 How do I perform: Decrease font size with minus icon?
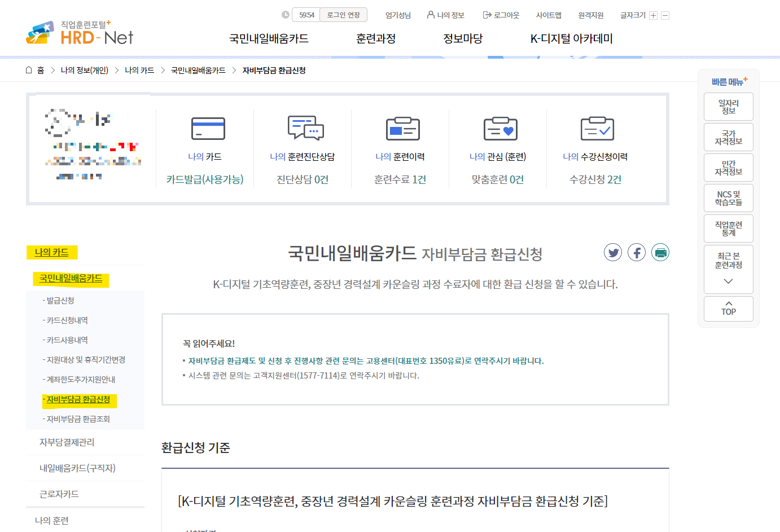tap(665, 16)
